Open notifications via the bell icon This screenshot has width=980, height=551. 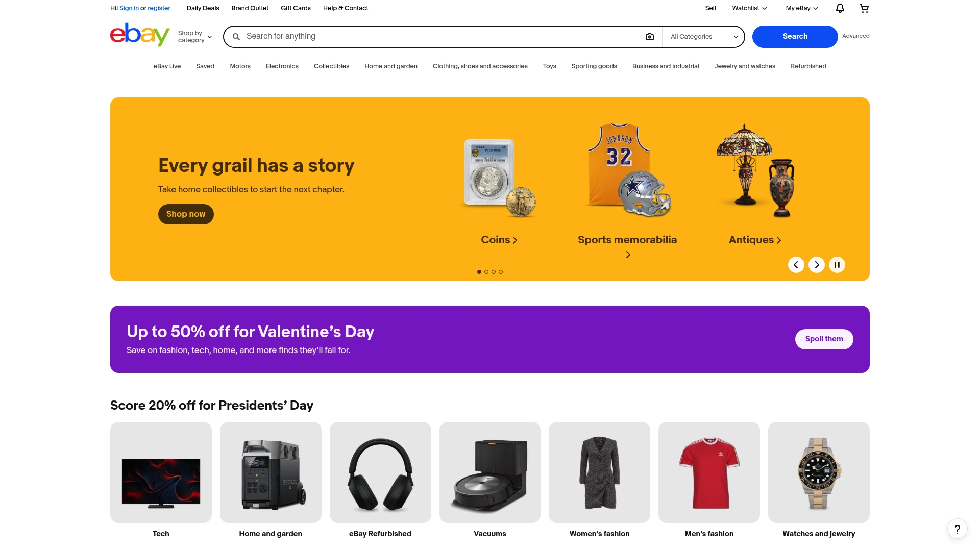[839, 8]
